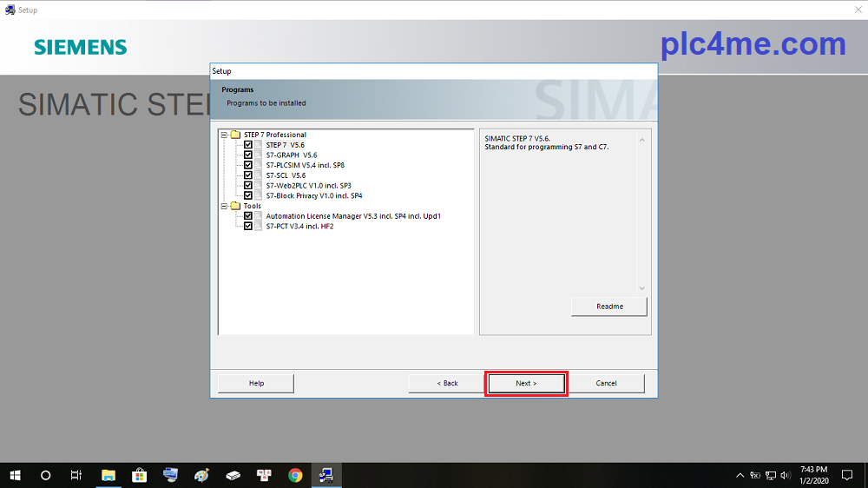868x488 pixels.
Task: Toggle the S7-PCT V3.4 checkbox
Action: click(x=248, y=226)
